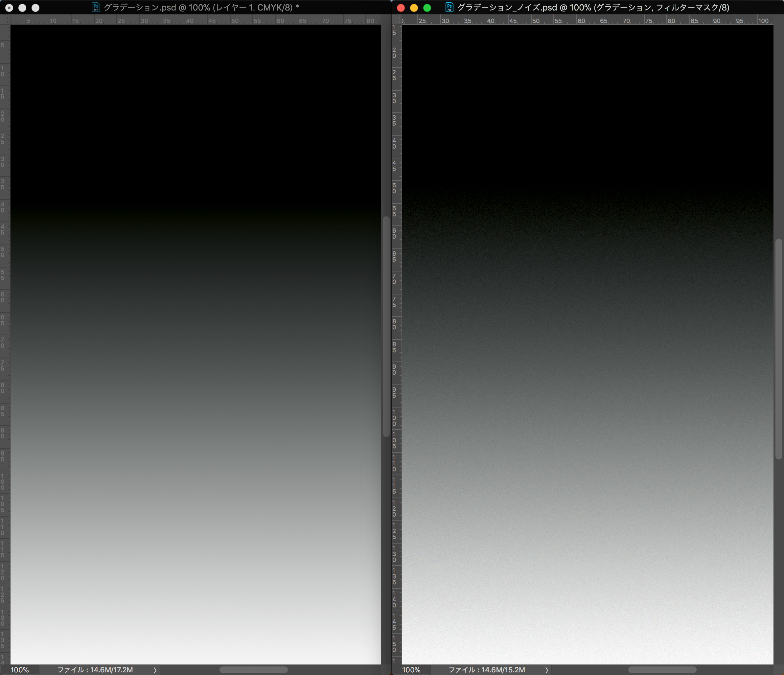The width and height of the screenshot is (784, 675).
Task: Click the ruler origin corner of the グラデーション.psd window
Action: 5,20
